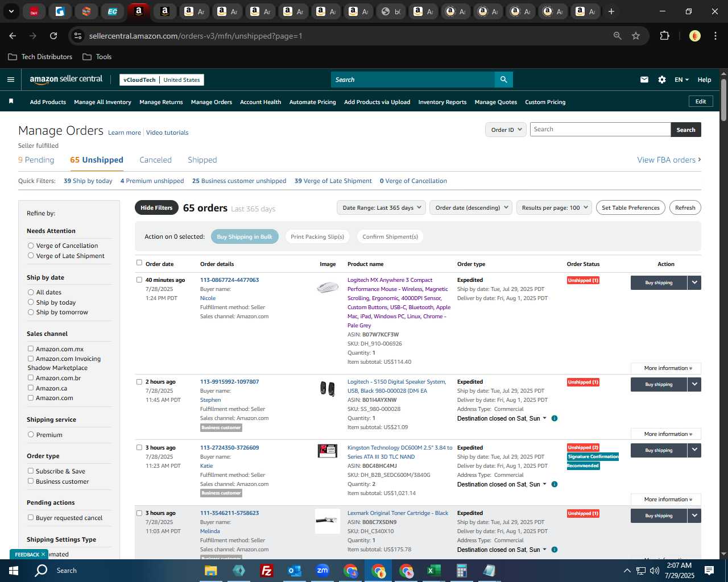Image resolution: width=728 pixels, height=582 pixels.
Task: Switch to the Canceled orders tab
Action: (x=155, y=160)
